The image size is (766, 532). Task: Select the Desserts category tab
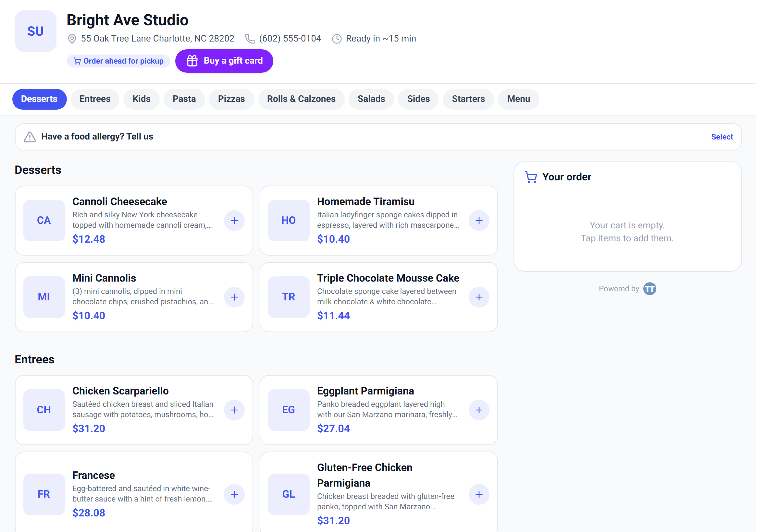pos(39,99)
